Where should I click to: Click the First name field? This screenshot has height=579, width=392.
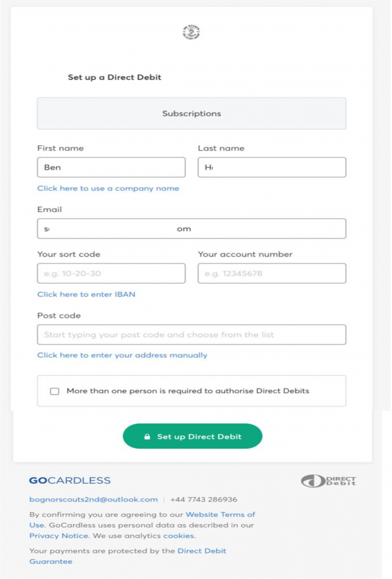click(x=111, y=167)
